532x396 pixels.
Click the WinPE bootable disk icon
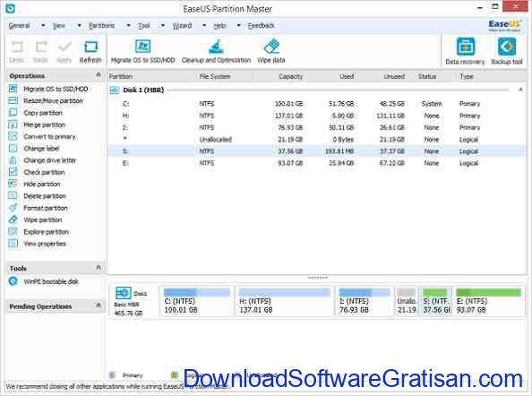13,281
